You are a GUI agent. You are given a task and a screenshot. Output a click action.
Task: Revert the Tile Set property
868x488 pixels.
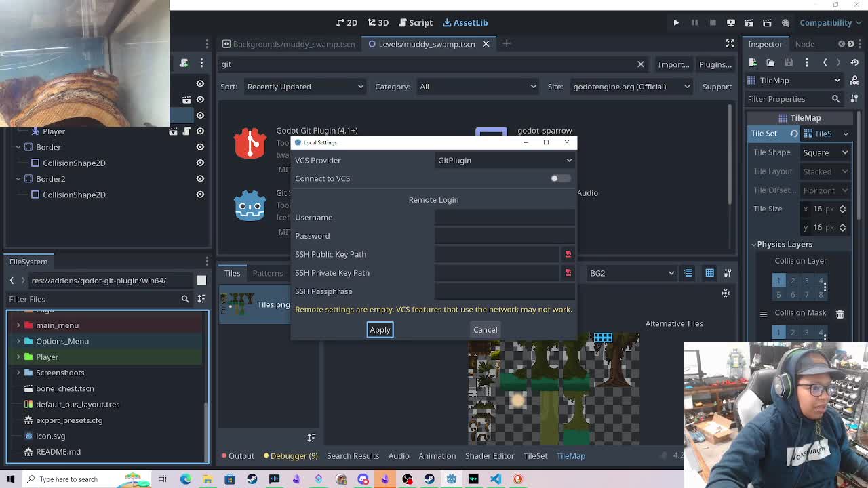[794, 134]
